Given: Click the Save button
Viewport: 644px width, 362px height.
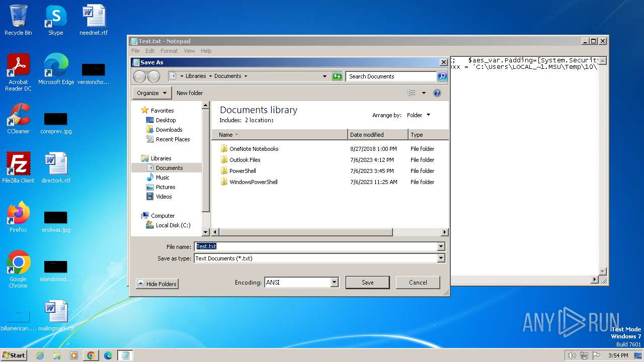Looking at the screenshot, I should tap(368, 283).
